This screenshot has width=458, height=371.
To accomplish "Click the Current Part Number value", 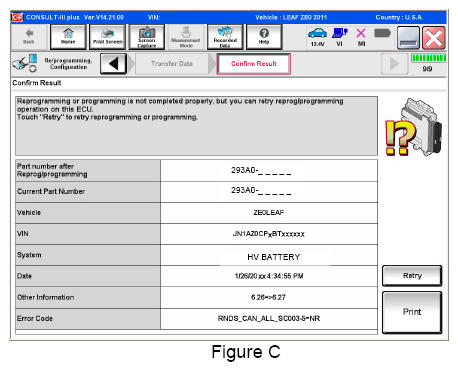I will [261, 191].
